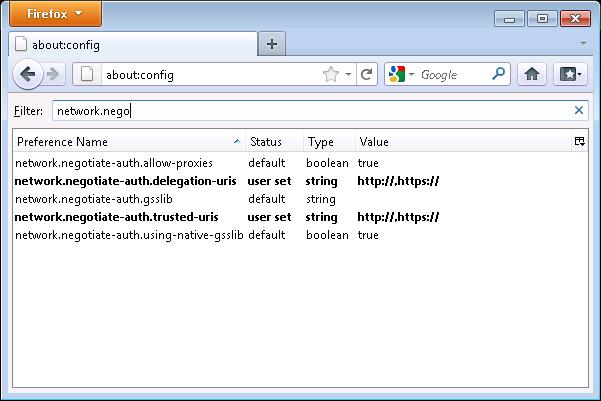Open the search engine selector dropdown
The height and width of the screenshot is (401, 601).
click(401, 74)
